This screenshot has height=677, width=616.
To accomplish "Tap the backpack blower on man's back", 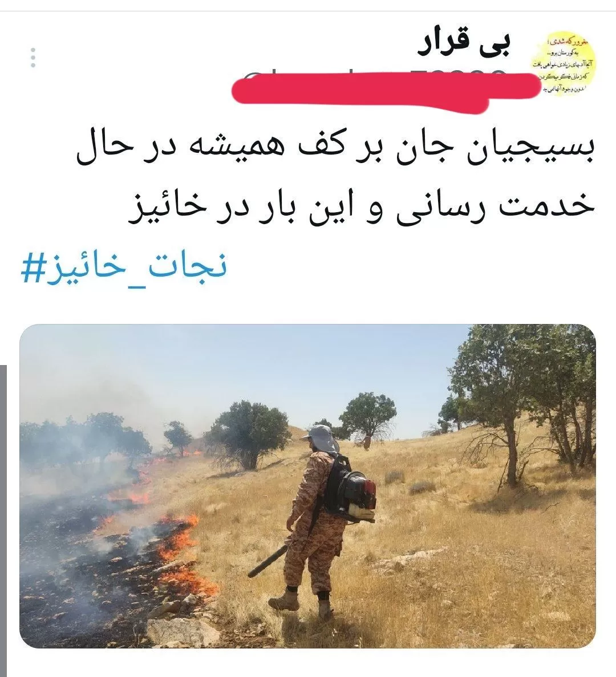I will (351, 491).
